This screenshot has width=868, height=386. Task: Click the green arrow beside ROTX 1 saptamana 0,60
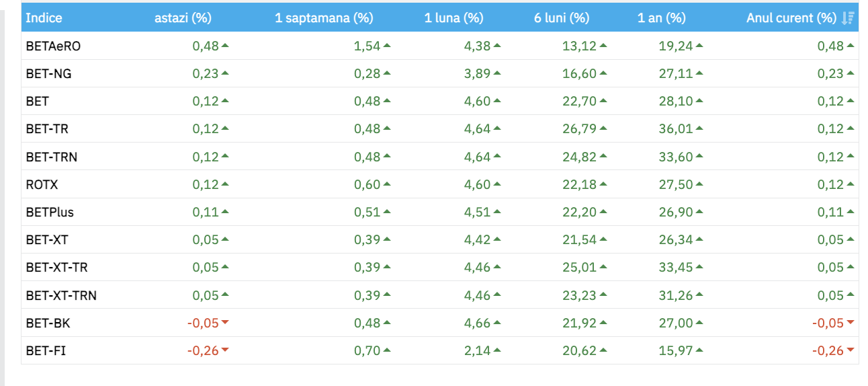coord(387,184)
